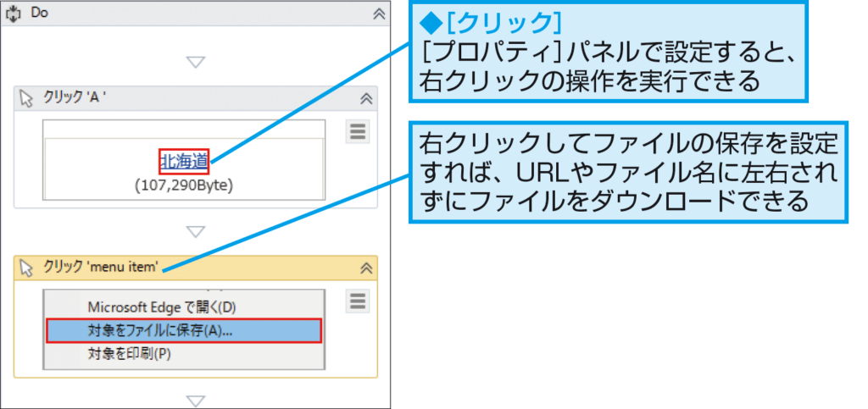Screen dimensions: 868x409
Task: Select 対象をファイルに保存(A)... menu entry
Action: (x=183, y=330)
